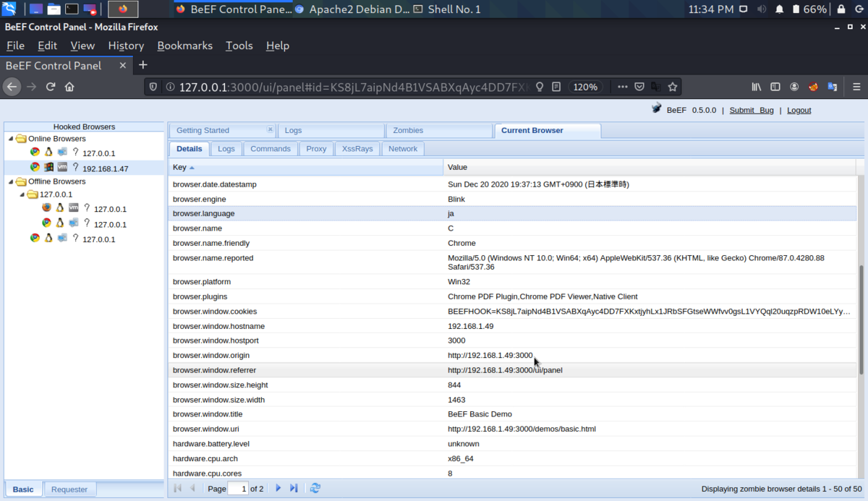Open the file manager from the top panel
Image resolution: width=868 pixels, height=501 pixels.
click(54, 9)
